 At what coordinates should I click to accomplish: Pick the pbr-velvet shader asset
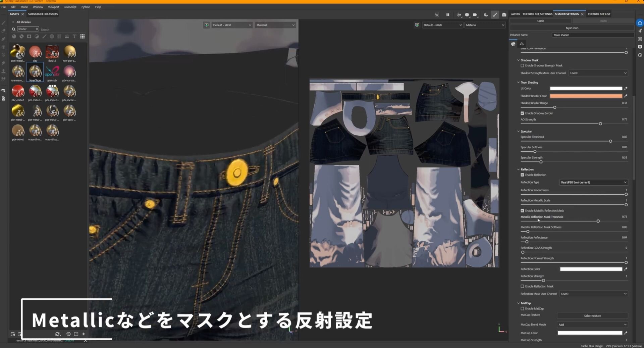pos(18,132)
